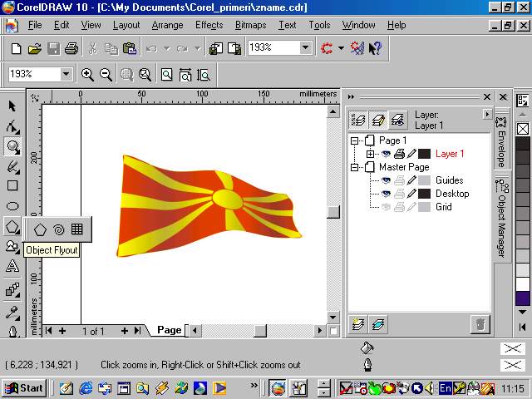The width and height of the screenshot is (532, 399).
Task: Select the Eyedropper tool
Action: [12, 313]
